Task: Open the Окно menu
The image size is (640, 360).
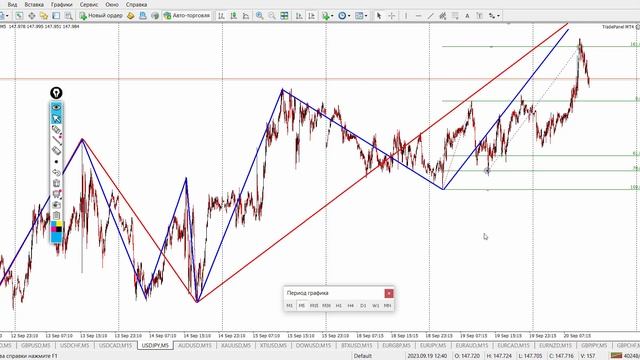Action: coord(112,4)
